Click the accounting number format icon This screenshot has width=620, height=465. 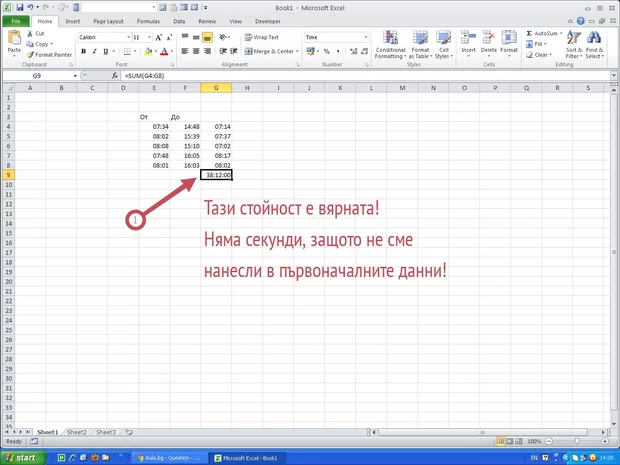tap(310, 51)
